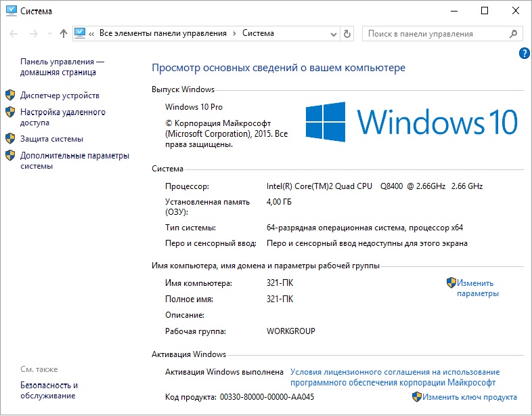This screenshot has height=416, width=532.
Task: Click Windows 10 Pro edition text
Action: click(x=194, y=107)
